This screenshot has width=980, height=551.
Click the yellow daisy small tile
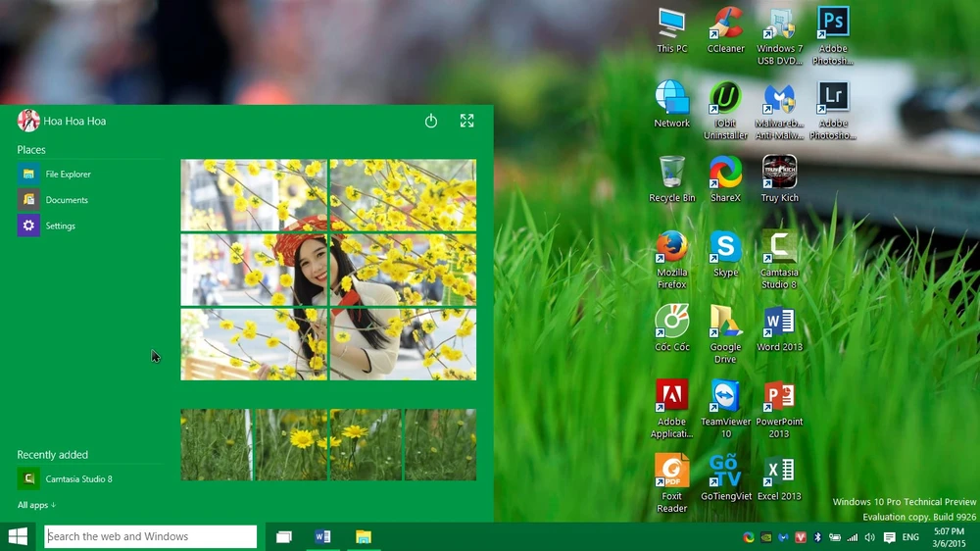click(291, 445)
